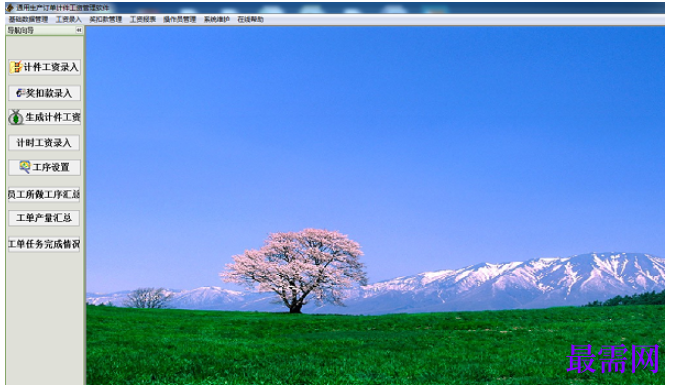Open the 基础数据管理 menu

[28, 19]
